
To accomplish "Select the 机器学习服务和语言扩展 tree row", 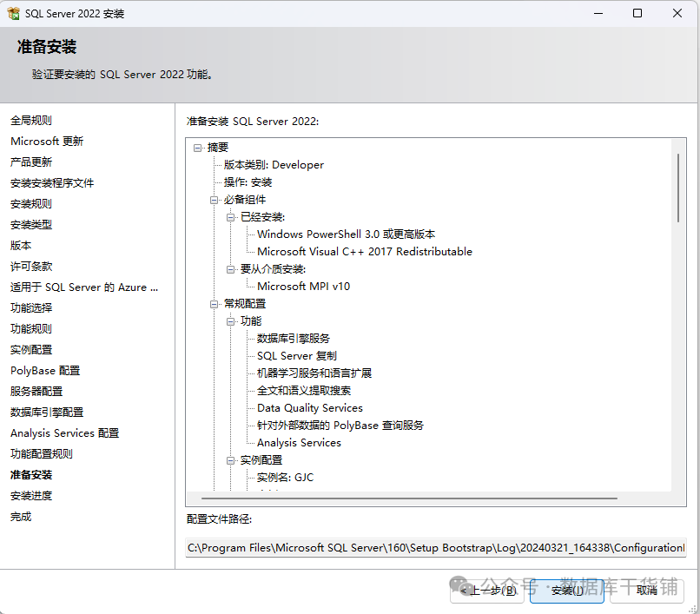I will coord(314,373).
